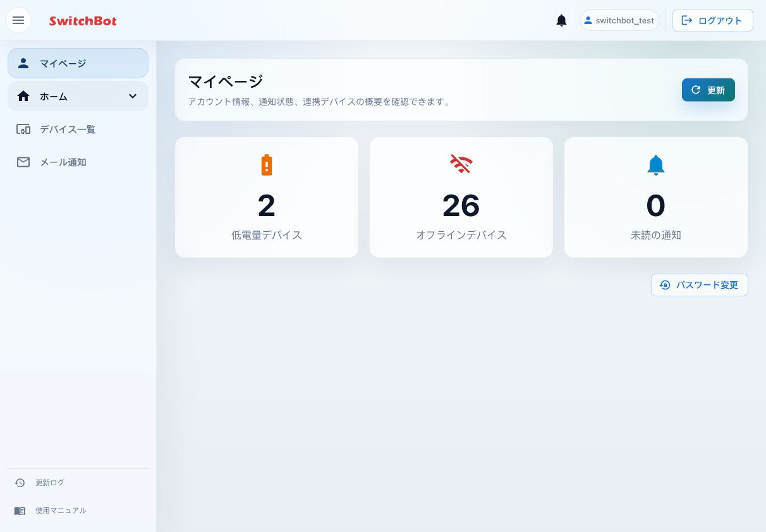The height and width of the screenshot is (532, 766).
Task: Open 使用マニュアル at sidebar bottom
Action: point(78,511)
